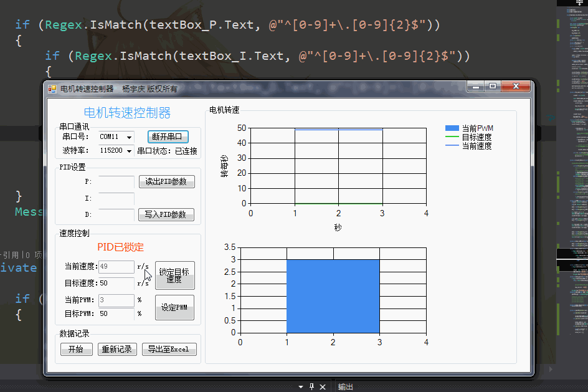Viewport: 588px width, 392px height.
Task: Click the app icon in the title bar
Action: point(52,89)
